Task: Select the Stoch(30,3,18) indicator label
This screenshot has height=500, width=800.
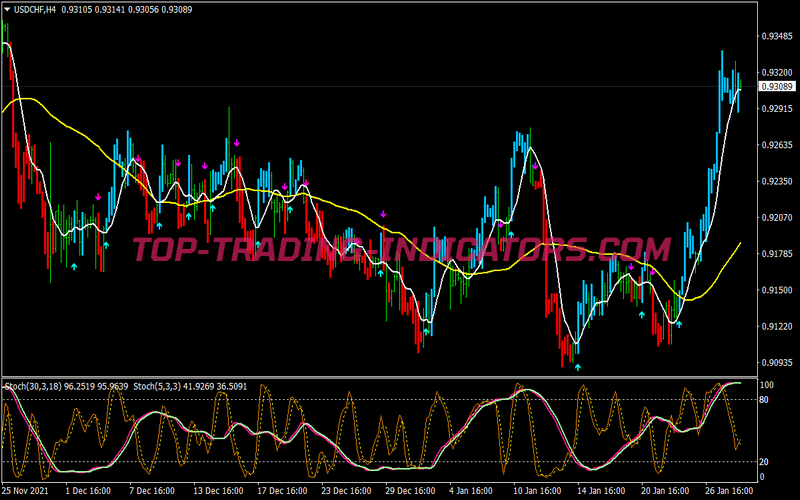Action: (34, 387)
